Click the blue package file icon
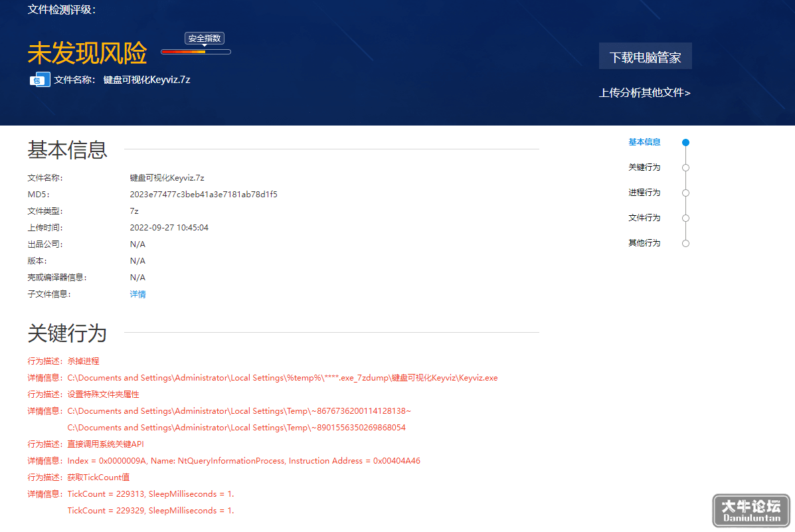795x532 pixels. point(40,80)
